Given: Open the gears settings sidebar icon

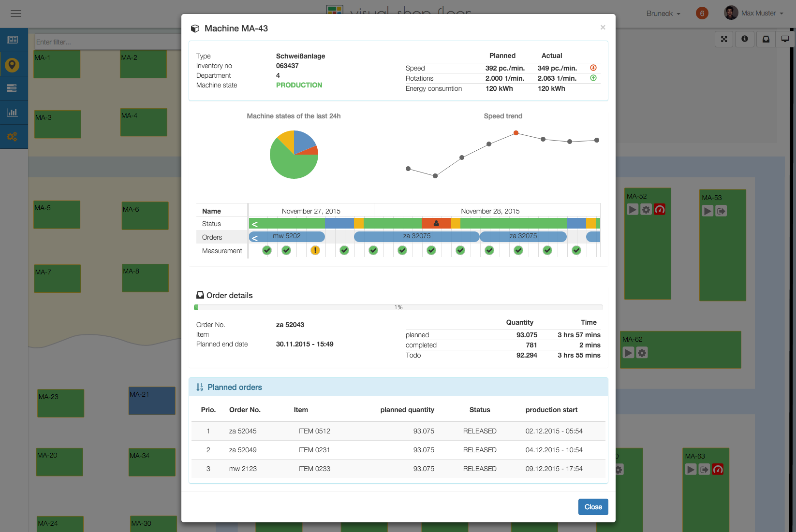Looking at the screenshot, I should [12, 137].
